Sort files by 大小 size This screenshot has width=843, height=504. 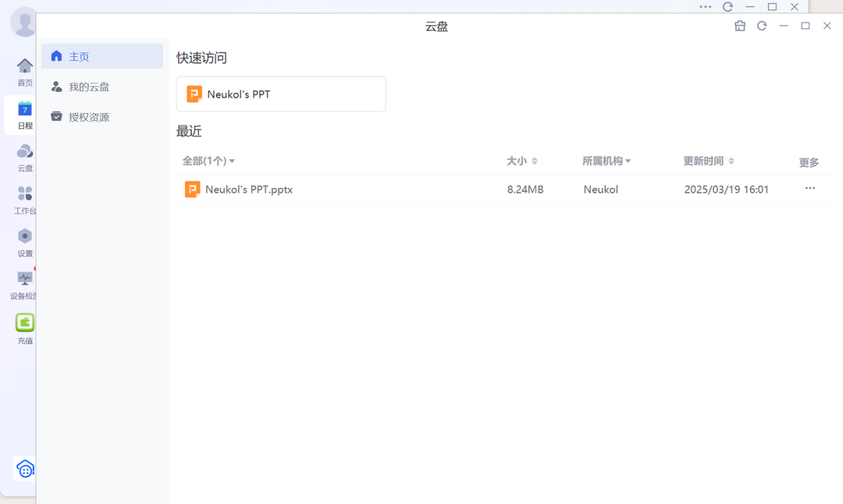pyautogui.click(x=521, y=160)
